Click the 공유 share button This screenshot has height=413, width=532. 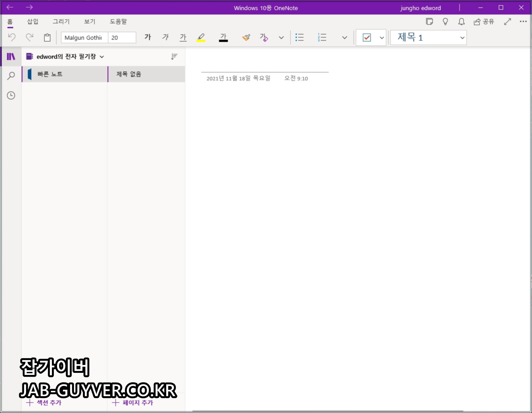(484, 22)
